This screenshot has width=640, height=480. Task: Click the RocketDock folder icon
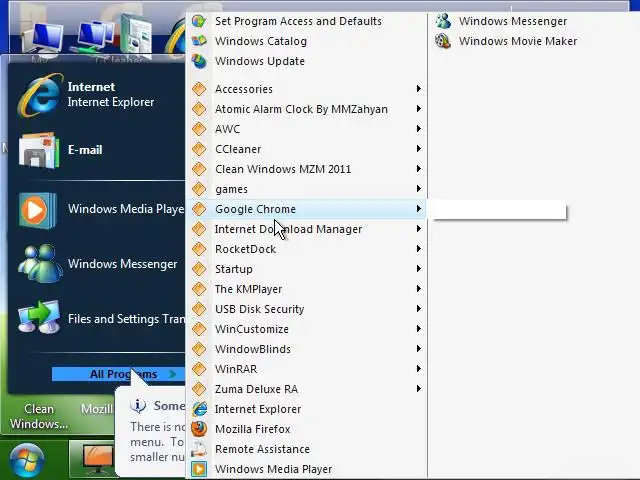tap(199, 249)
